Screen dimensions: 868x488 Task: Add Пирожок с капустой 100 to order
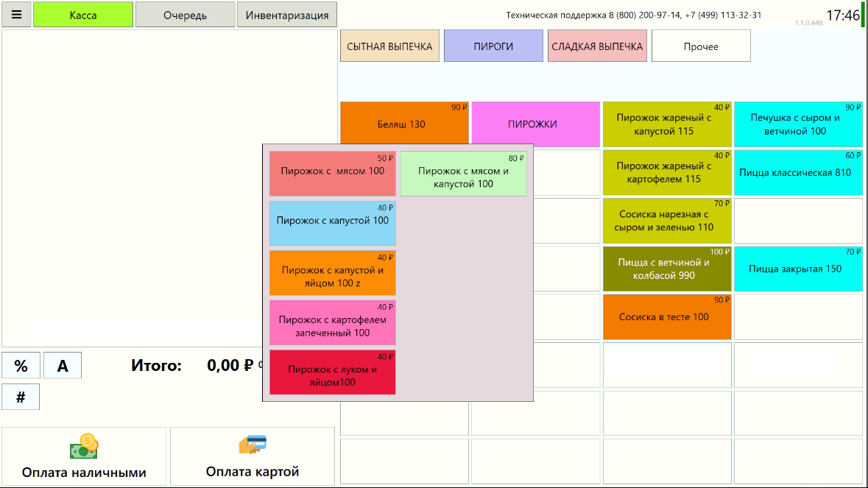[x=332, y=223]
